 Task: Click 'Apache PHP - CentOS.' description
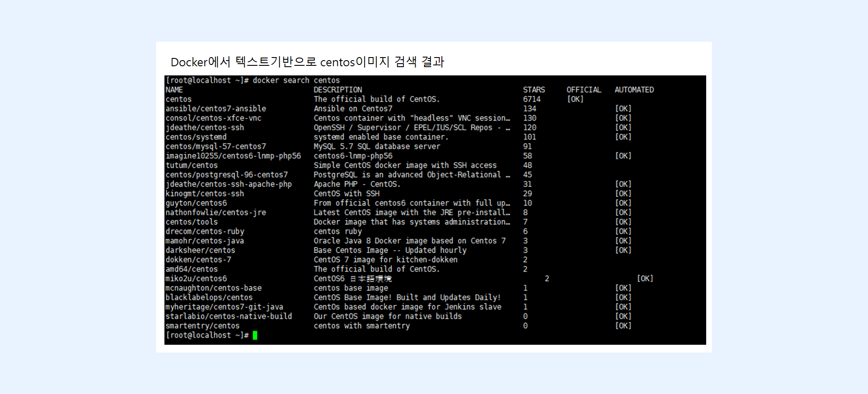tap(357, 184)
